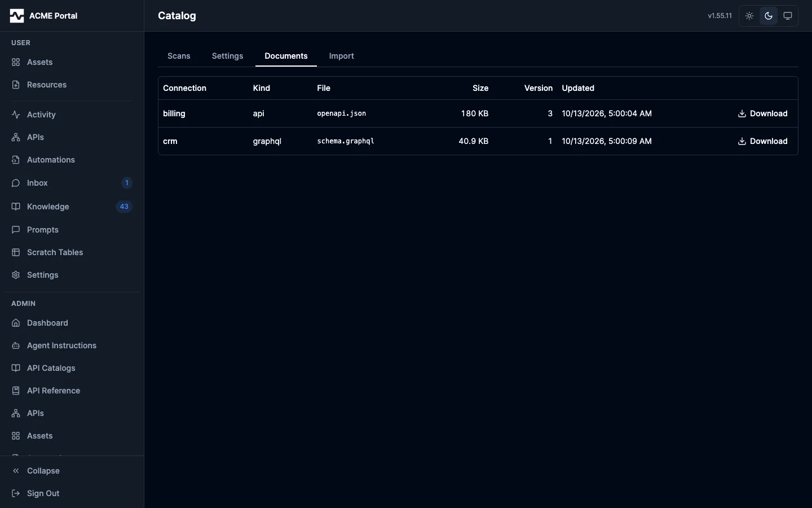Choose system theme with the monitor icon

[788, 16]
